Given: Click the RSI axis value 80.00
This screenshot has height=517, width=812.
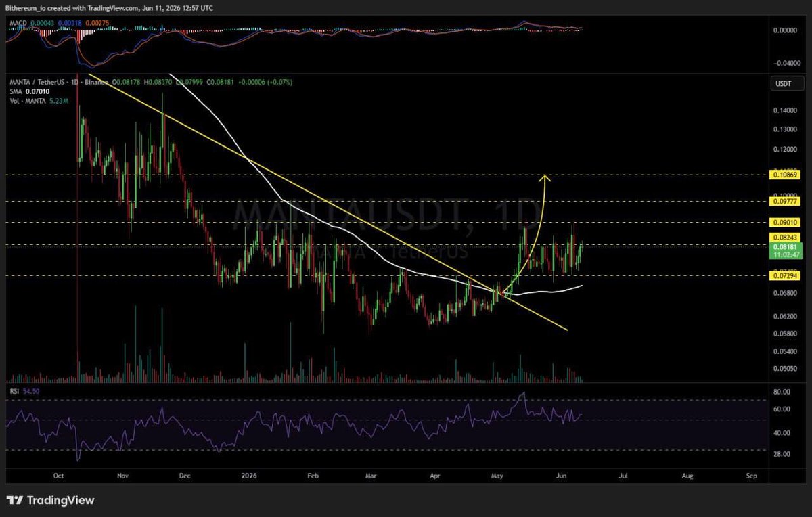Looking at the screenshot, I should pyautogui.click(x=782, y=392).
